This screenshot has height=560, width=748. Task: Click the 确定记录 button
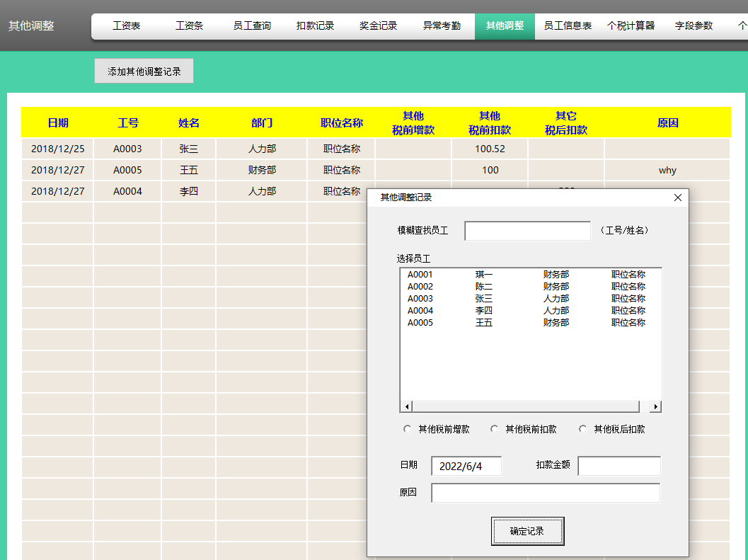[x=527, y=530]
